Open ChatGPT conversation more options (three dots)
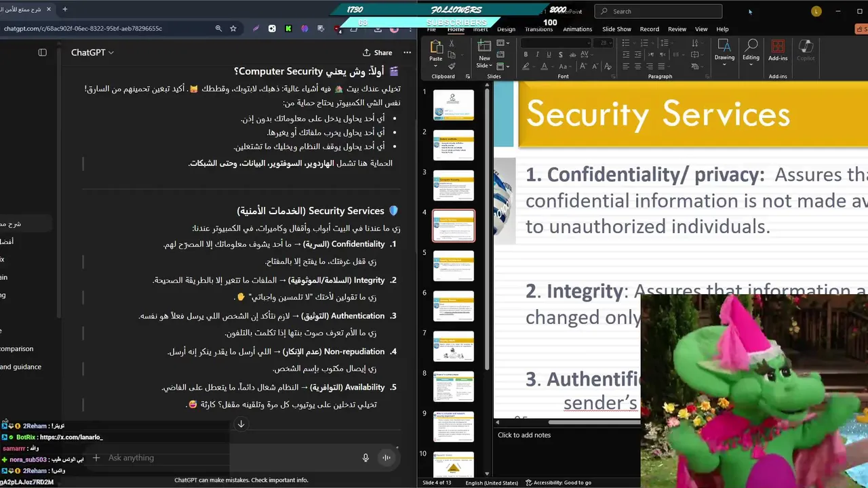The height and width of the screenshot is (488, 868). 407,52
